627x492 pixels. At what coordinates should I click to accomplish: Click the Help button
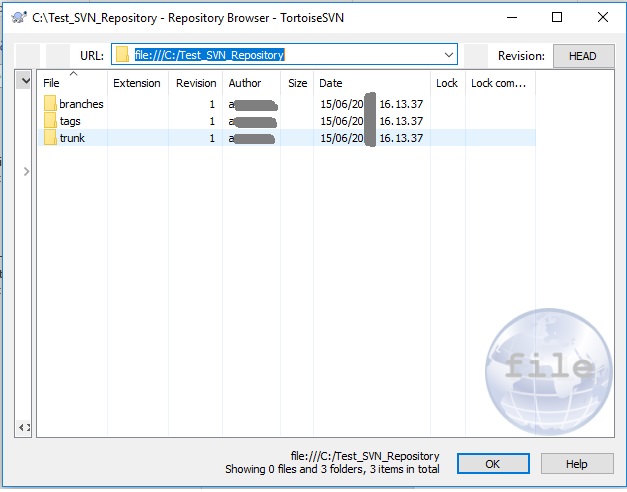[x=577, y=464]
